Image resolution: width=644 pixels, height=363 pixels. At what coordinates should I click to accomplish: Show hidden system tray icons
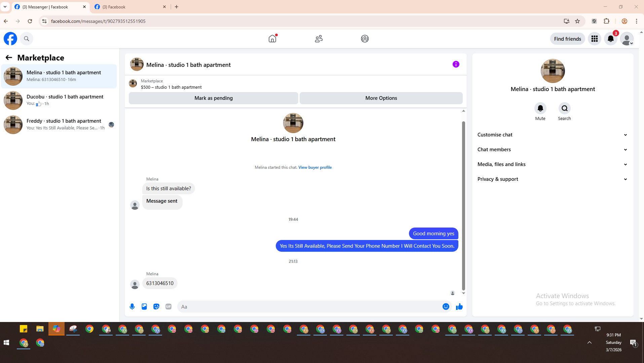[590, 342]
